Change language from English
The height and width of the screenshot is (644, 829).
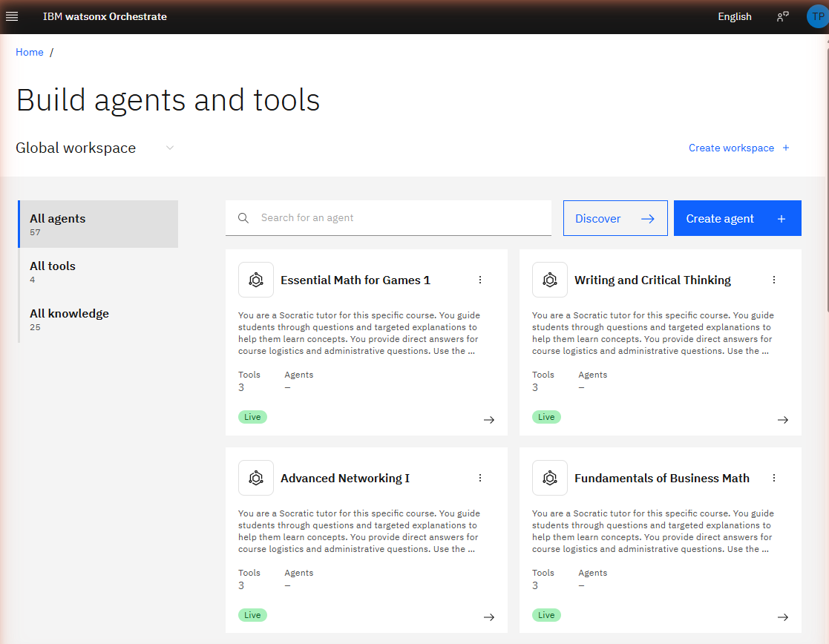pos(734,16)
